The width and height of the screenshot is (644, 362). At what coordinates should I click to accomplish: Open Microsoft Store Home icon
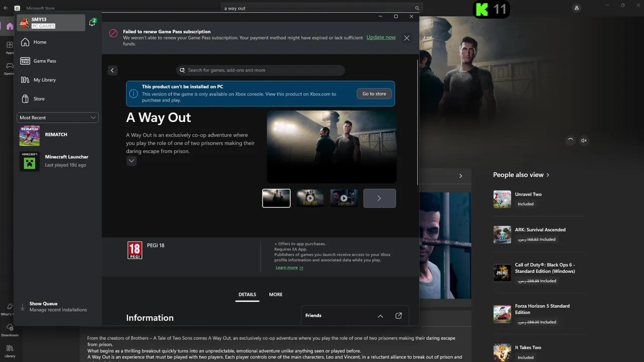[x=10, y=27]
